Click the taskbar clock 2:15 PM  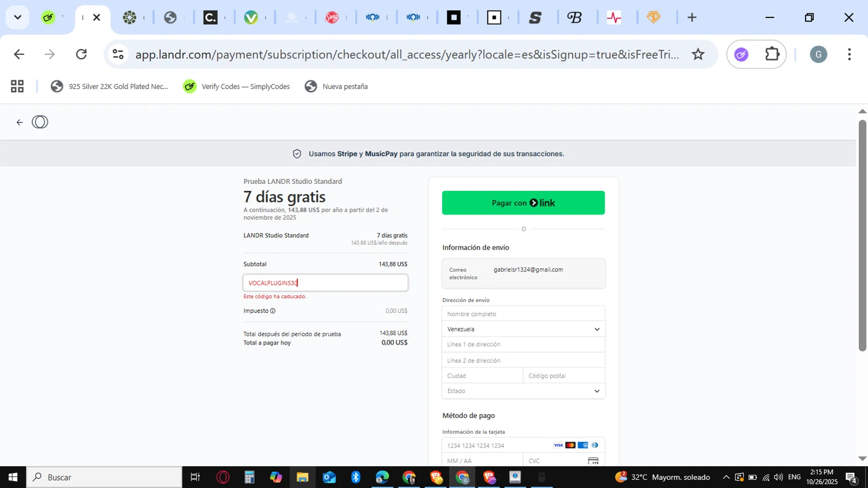point(822,477)
